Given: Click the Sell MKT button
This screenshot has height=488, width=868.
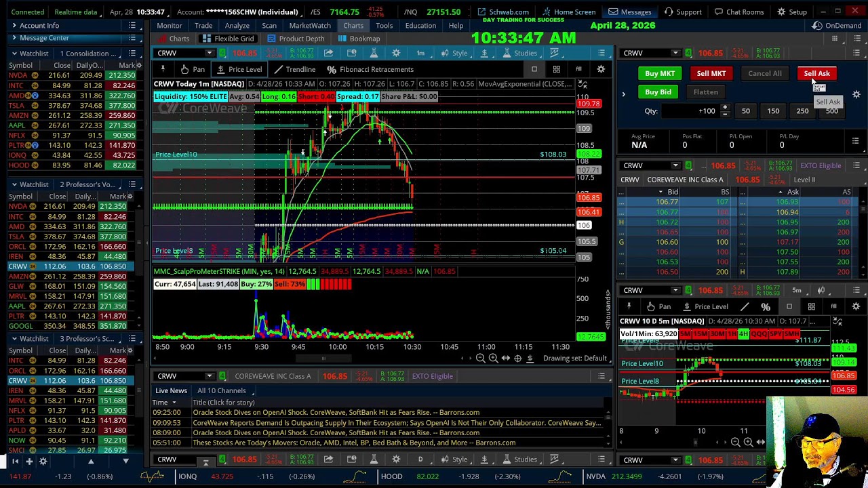Looking at the screenshot, I should coord(711,73).
